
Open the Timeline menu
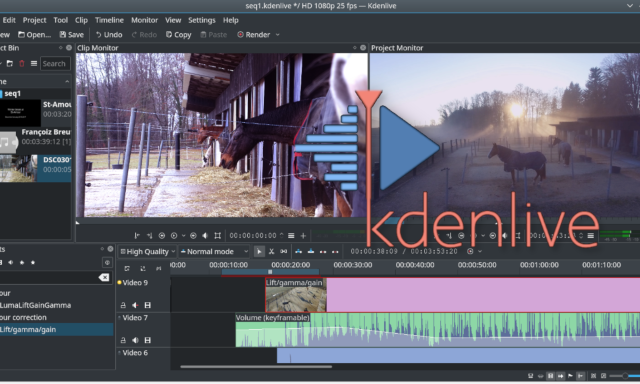(109, 20)
